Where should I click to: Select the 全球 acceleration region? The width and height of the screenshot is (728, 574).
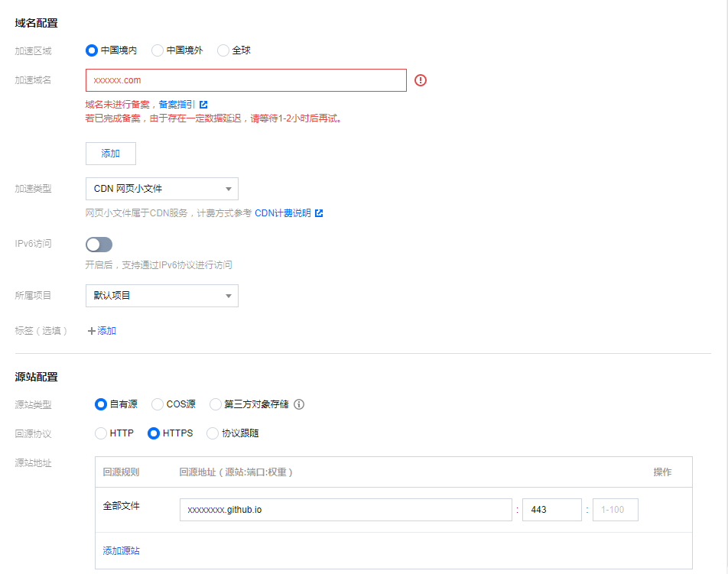click(223, 50)
